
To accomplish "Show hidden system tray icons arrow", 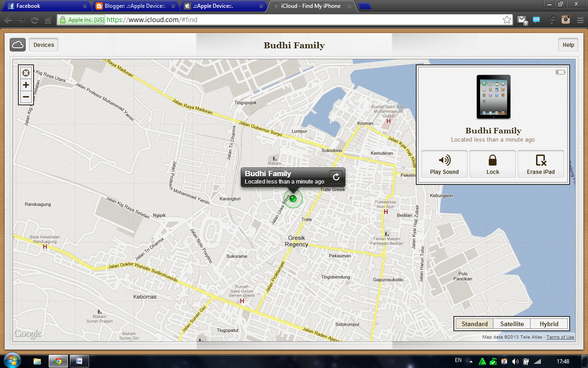I will pos(470,361).
